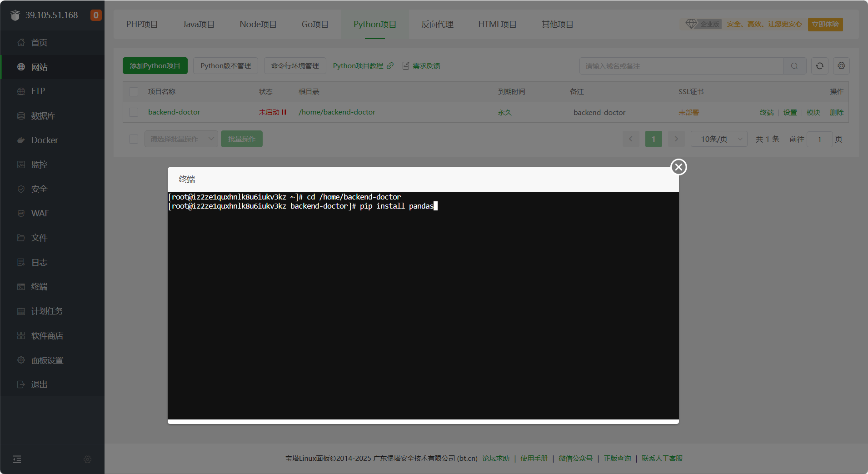Click the WAF shield icon
The height and width of the screenshot is (474, 868).
coord(21,214)
